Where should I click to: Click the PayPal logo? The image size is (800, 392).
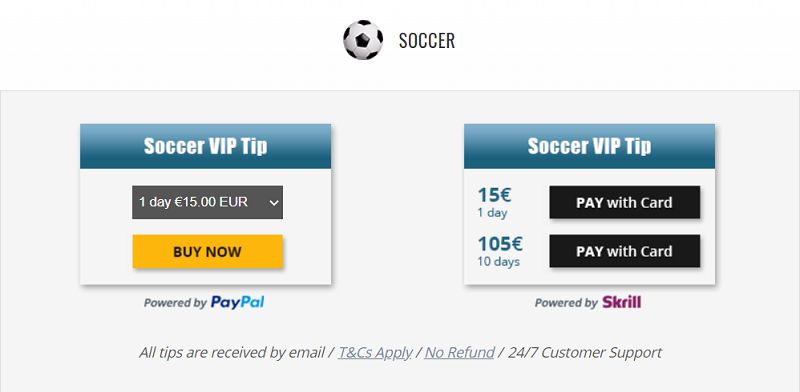pyautogui.click(x=237, y=302)
